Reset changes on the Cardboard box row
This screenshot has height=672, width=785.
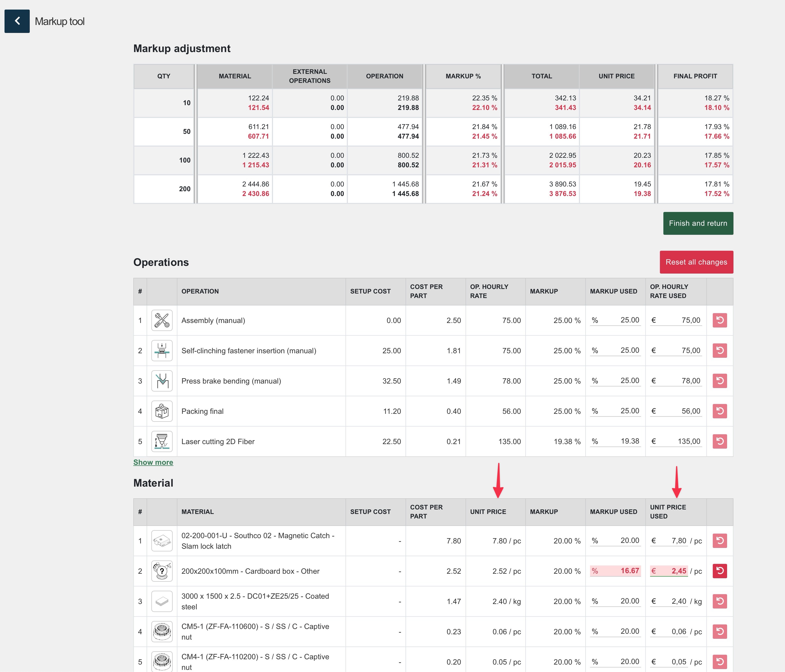point(719,571)
